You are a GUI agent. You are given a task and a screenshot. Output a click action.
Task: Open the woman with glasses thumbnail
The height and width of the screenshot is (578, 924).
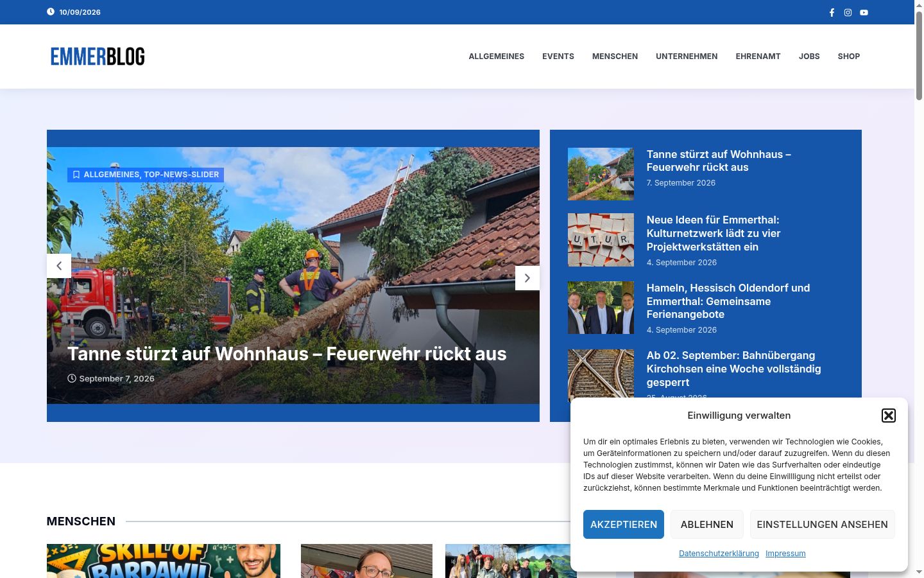[x=366, y=561]
